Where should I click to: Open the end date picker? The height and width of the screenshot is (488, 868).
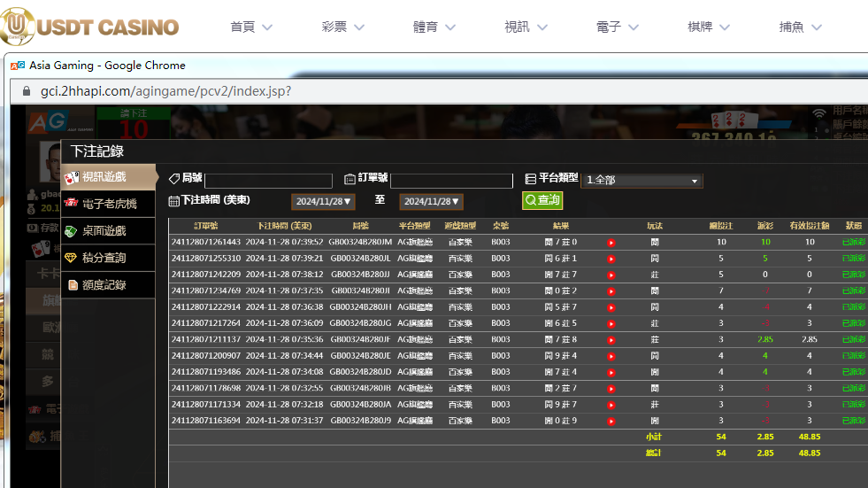[431, 202]
